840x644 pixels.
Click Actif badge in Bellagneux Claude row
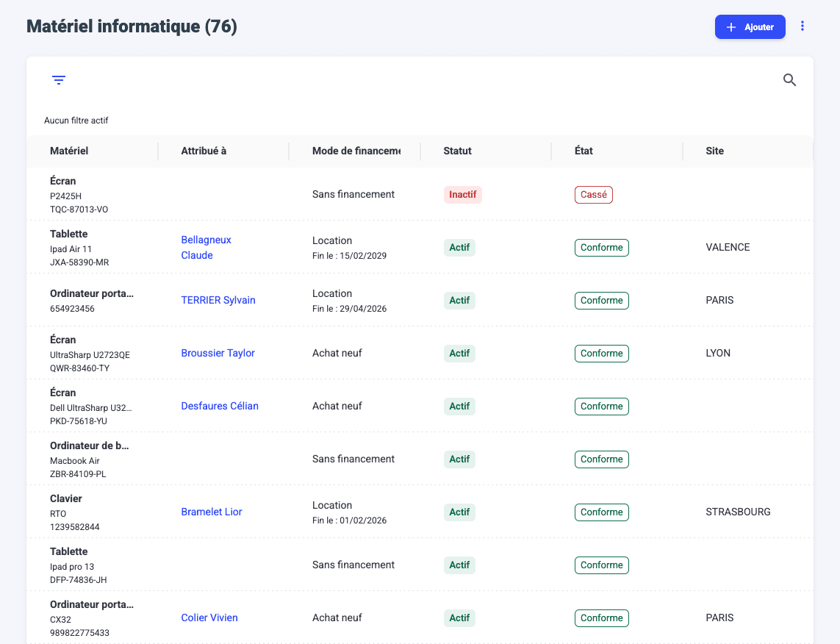459,248
